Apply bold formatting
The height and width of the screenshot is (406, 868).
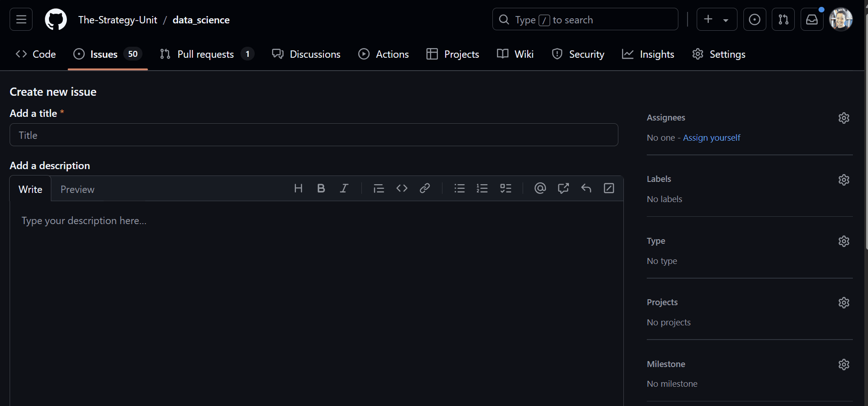(321, 188)
